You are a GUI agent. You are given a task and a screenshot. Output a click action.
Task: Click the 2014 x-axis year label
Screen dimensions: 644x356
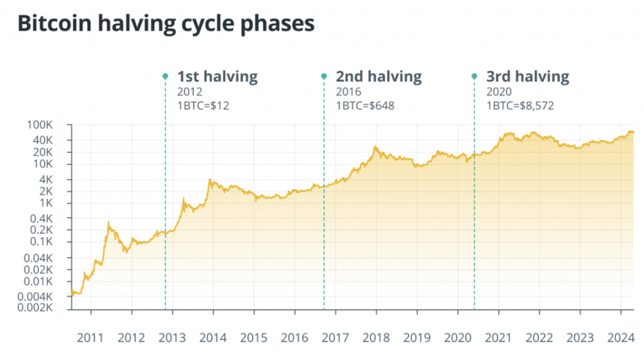pyautogui.click(x=213, y=338)
